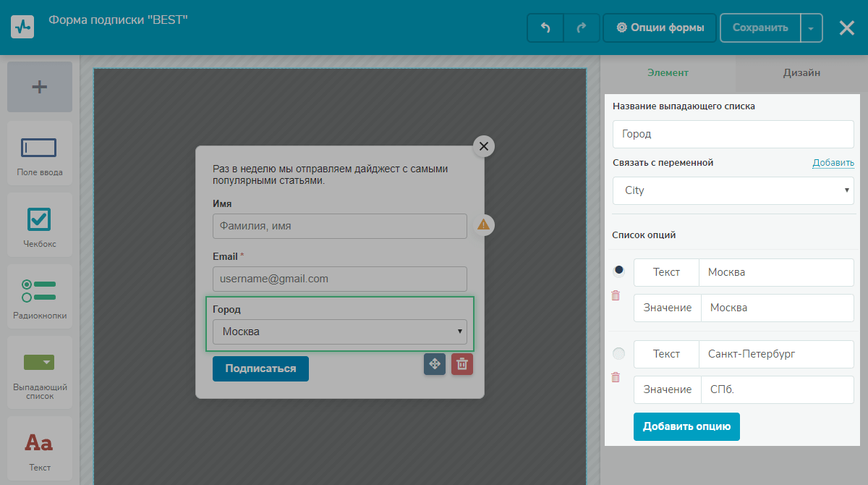Click the move handle of Город block
The image size is (868, 485).
point(435,364)
